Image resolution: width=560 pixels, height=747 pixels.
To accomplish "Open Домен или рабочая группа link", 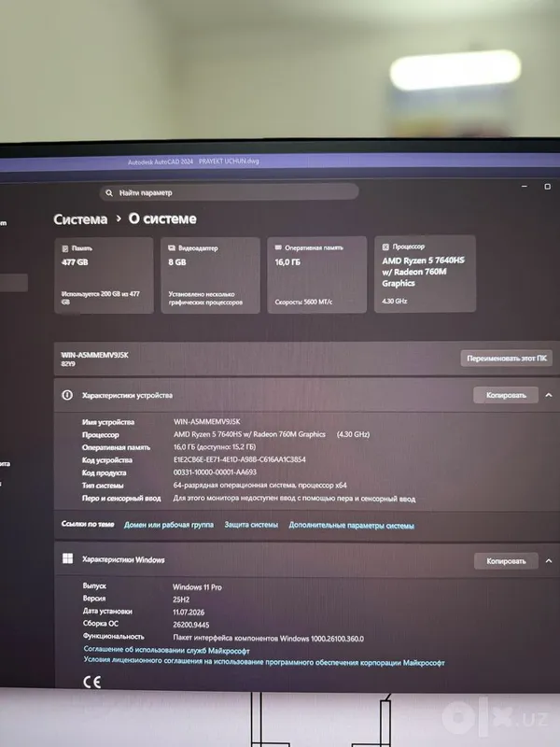I will point(169,525).
